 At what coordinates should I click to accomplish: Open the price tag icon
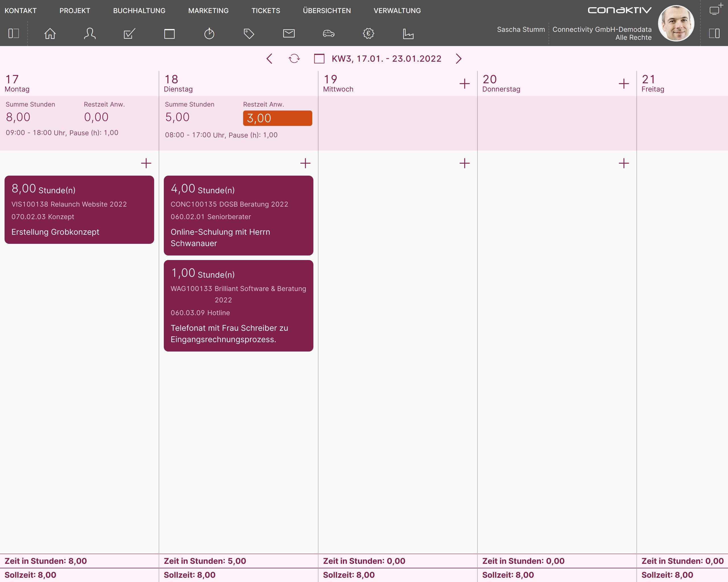click(249, 34)
